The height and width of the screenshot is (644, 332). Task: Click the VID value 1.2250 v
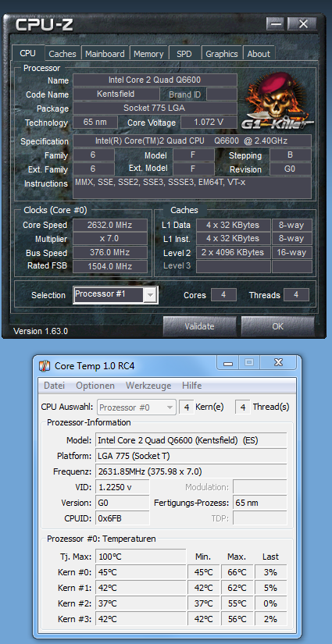tap(123, 487)
